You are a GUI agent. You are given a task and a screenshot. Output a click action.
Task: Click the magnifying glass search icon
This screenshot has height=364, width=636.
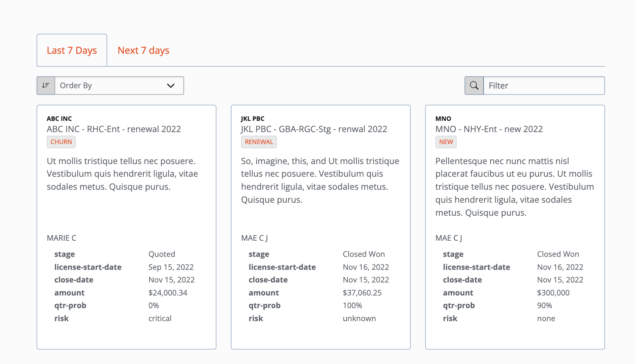click(x=474, y=85)
